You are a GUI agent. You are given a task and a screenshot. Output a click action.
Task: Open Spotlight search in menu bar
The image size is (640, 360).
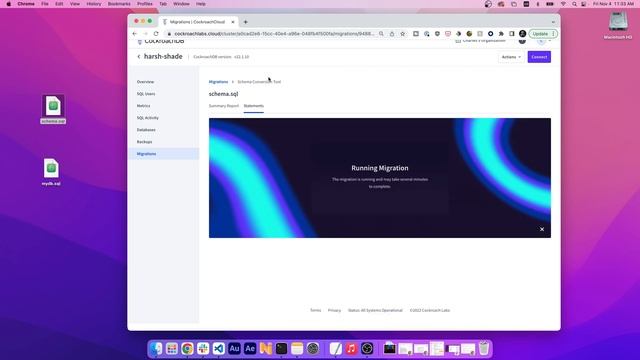pos(574,4)
